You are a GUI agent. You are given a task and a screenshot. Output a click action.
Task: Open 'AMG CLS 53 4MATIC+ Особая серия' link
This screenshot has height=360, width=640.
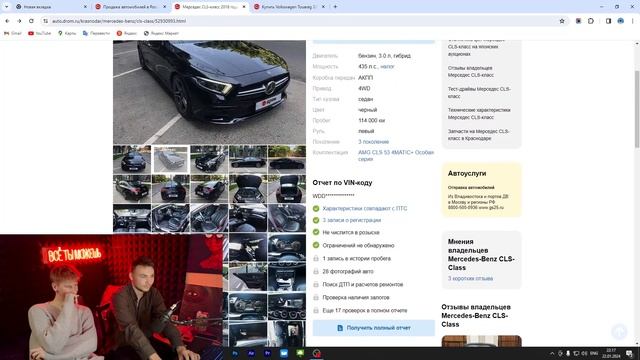[x=396, y=156]
